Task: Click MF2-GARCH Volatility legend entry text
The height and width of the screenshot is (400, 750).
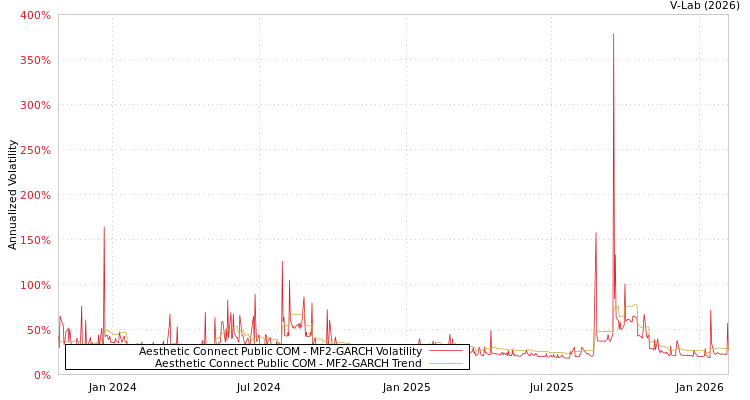Action: click(x=280, y=352)
